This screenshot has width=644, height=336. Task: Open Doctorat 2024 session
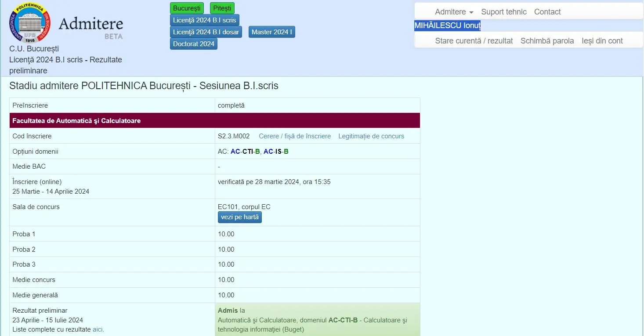tap(194, 44)
